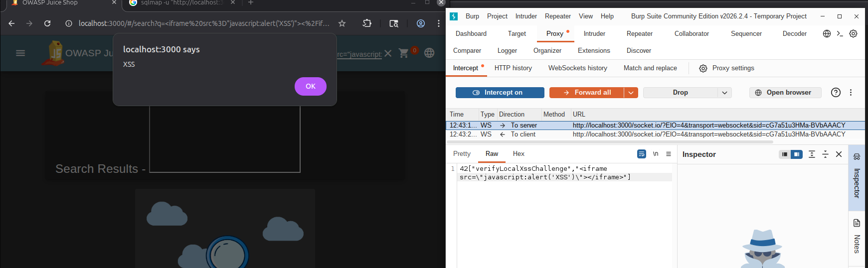Toggle show non-printable characters \n button
This screenshot has width=868, height=268.
click(x=656, y=154)
